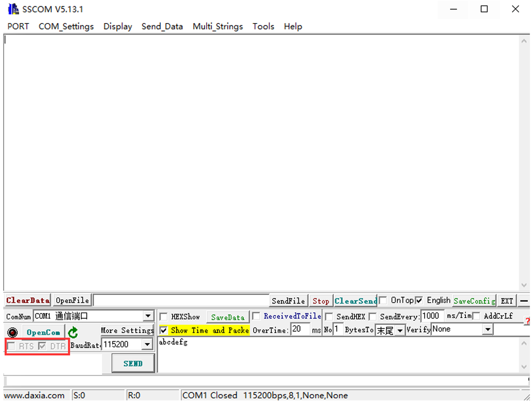Click the red port status indicator icon
Image resolution: width=532 pixels, height=401 pixels.
pos(12,332)
